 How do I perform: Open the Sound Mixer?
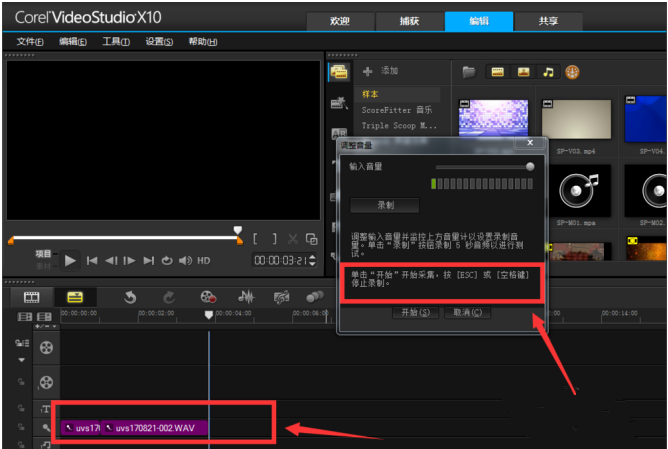click(246, 297)
